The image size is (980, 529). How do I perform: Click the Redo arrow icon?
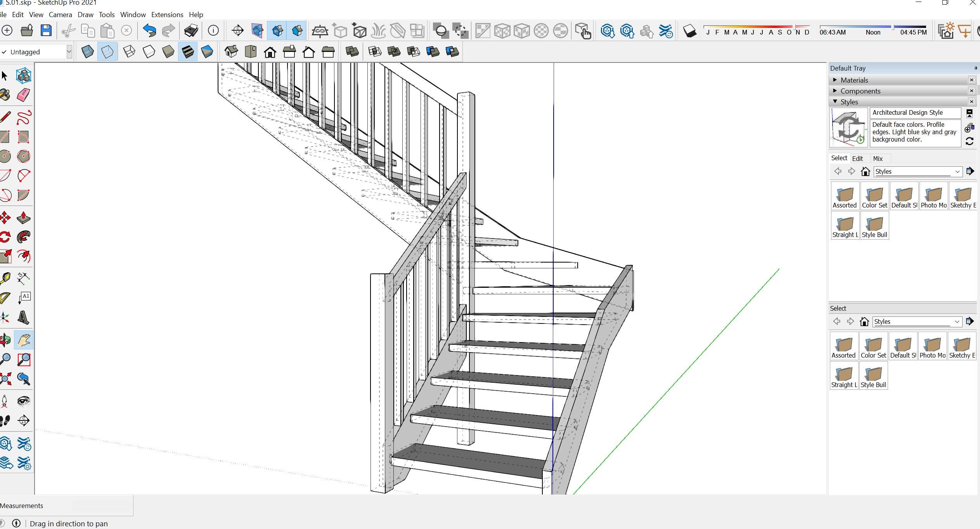[x=168, y=30]
